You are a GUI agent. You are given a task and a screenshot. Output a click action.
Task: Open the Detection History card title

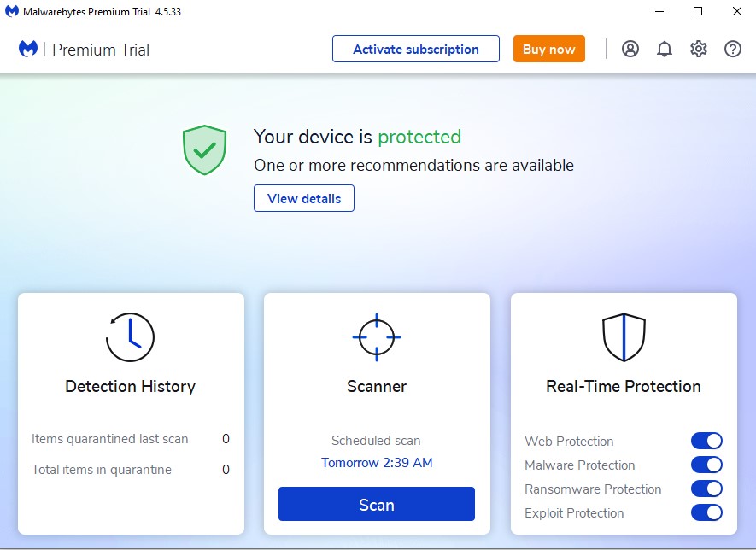[x=130, y=387]
